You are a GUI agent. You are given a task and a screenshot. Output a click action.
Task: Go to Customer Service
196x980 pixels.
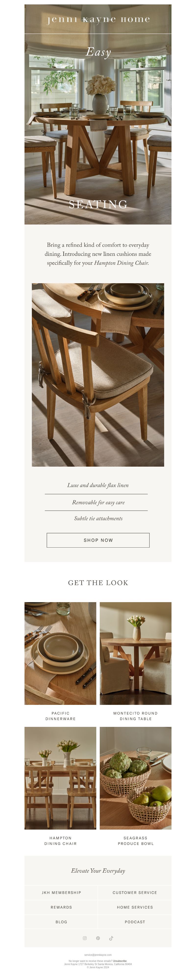click(x=135, y=892)
